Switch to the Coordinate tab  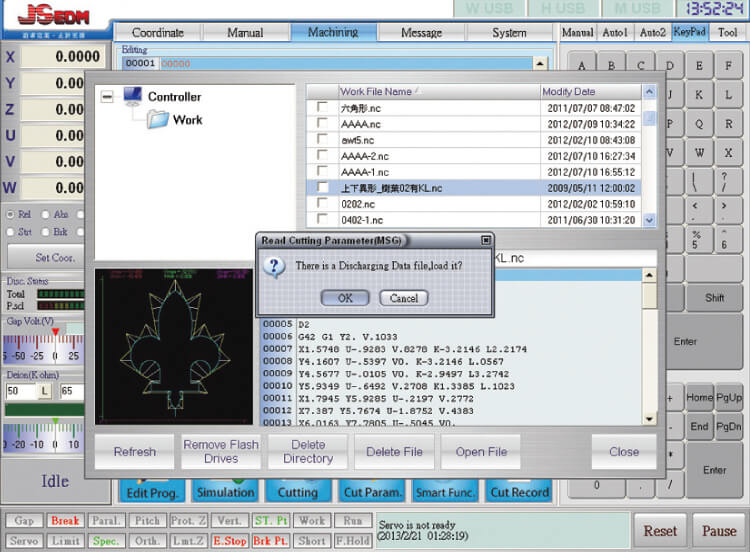coord(157,32)
